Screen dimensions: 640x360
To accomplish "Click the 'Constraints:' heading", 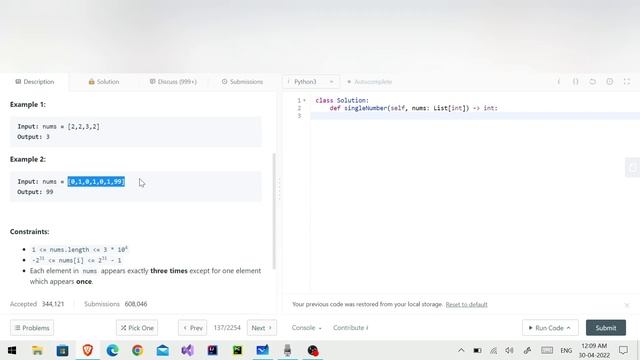I will coord(29,231).
